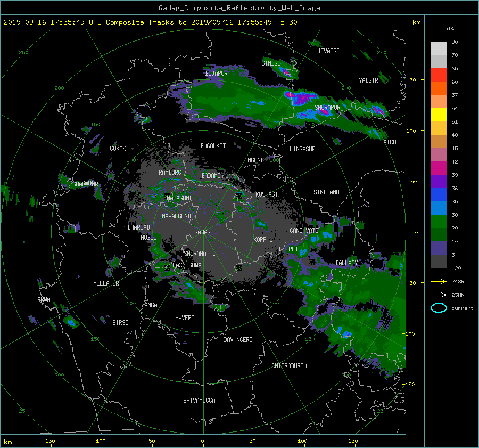Select the BIJAPUR city label
Screen dimensions: 479x448
coord(216,74)
